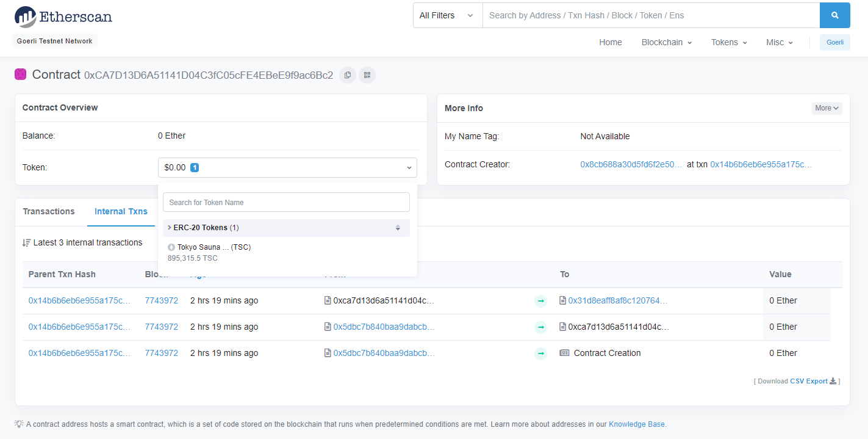The height and width of the screenshot is (439, 868).
Task: Open block 7743972 in the first row
Action: 162,300
